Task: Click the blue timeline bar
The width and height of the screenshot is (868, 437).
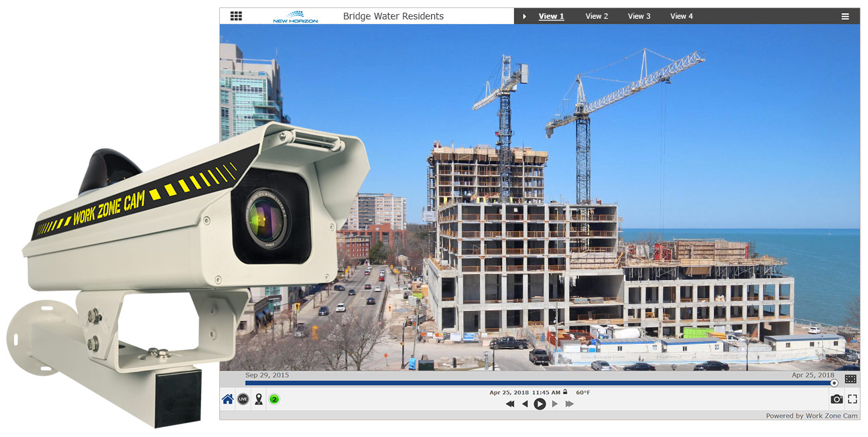Action: pyautogui.click(x=538, y=383)
